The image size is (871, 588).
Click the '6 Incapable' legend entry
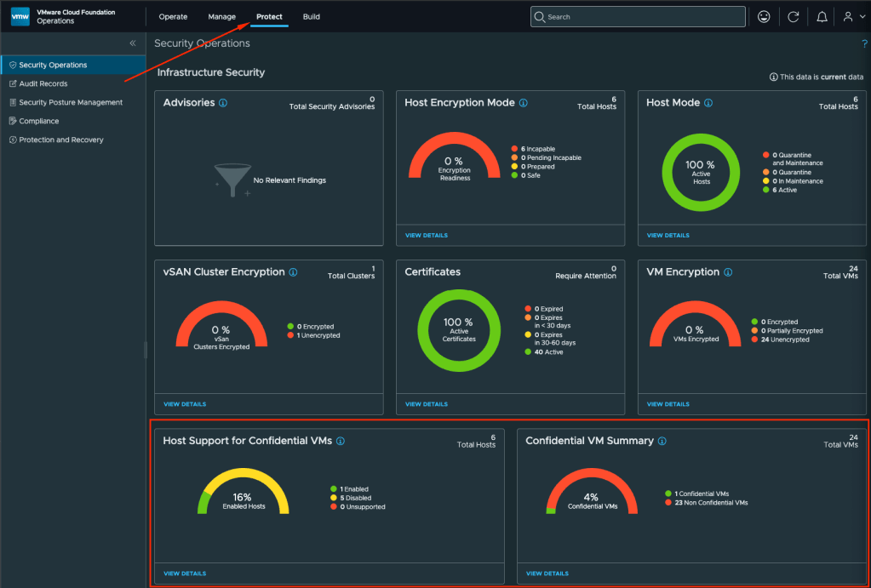pyautogui.click(x=533, y=149)
